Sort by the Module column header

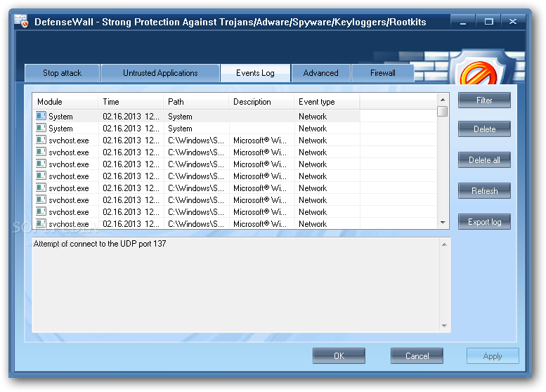(x=65, y=102)
